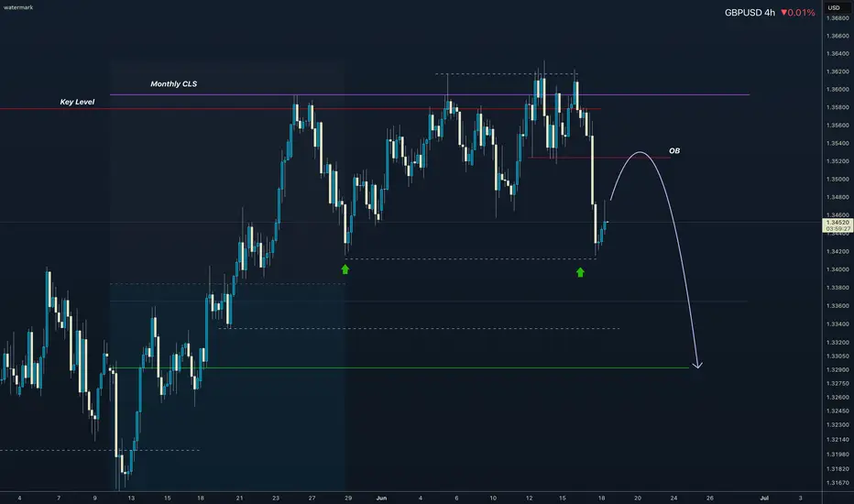Click the 0.01% price change indicator
The image size is (854, 504).
[x=798, y=13]
